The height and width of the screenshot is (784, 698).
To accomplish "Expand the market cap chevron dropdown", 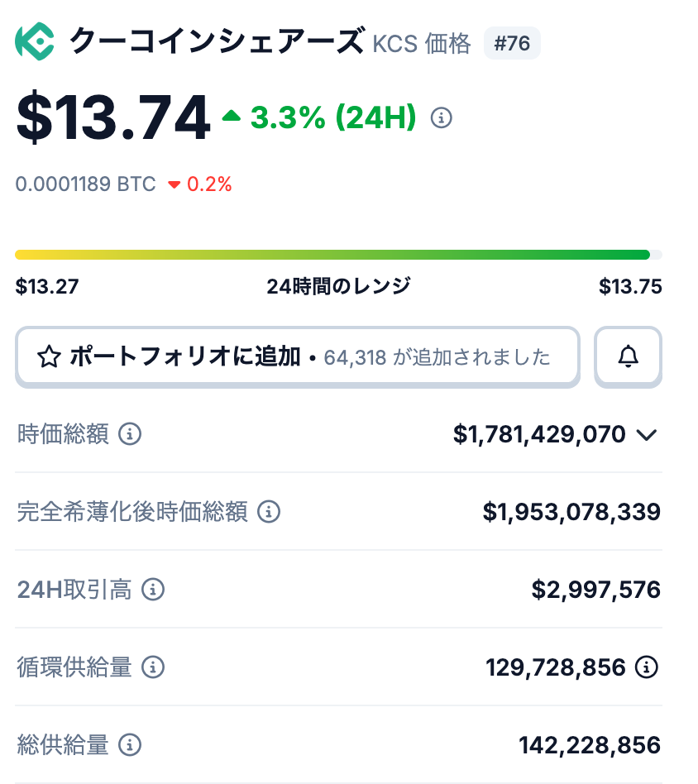I will click(648, 435).
